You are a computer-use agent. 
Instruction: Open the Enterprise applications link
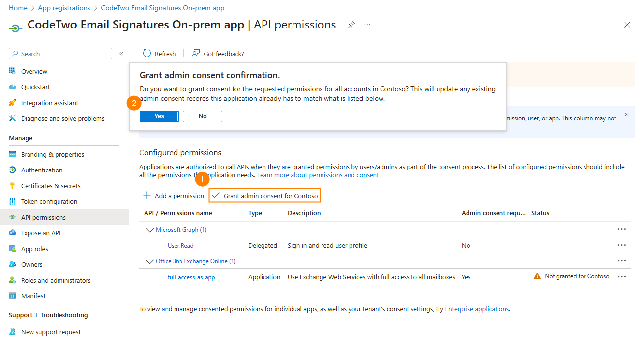pos(477,309)
